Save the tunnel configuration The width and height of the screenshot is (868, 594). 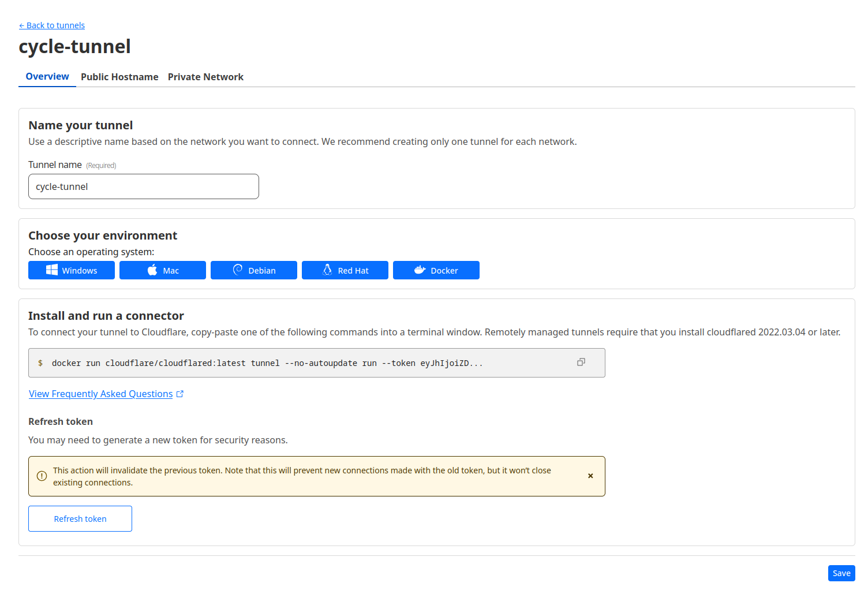tap(841, 573)
